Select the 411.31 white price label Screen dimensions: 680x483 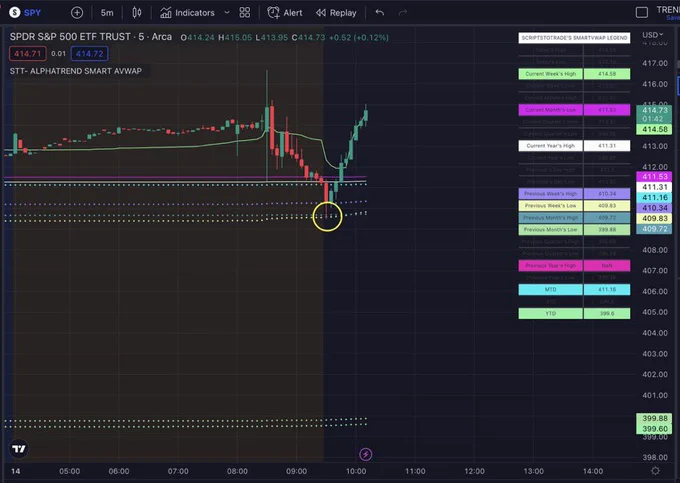click(654, 187)
